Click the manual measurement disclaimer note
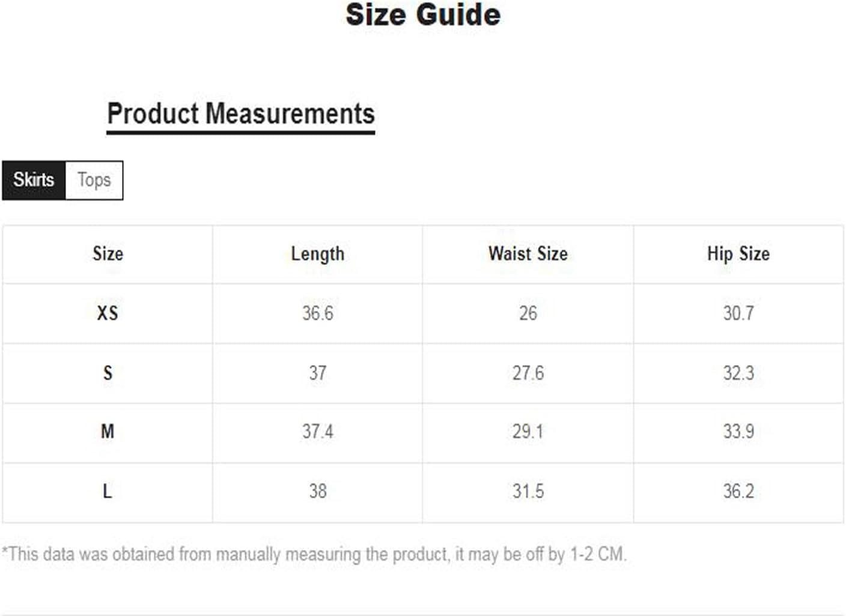Image resolution: width=846 pixels, height=616 pixels. point(314,554)
